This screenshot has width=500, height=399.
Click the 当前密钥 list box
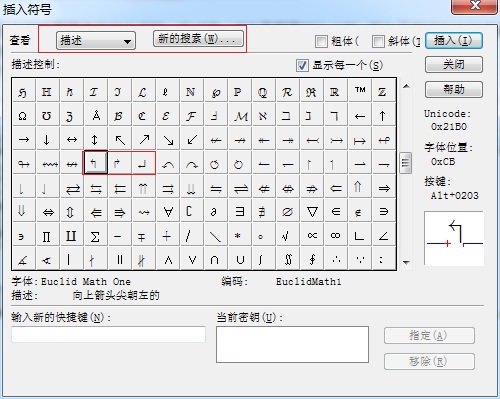point(292,344)
